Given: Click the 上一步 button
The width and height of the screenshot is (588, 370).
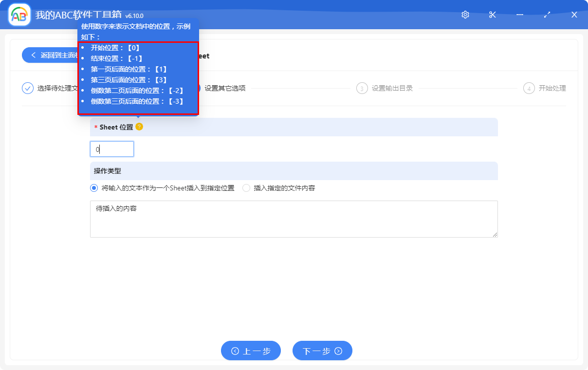Looking at the screenshot, I should 251,351.
